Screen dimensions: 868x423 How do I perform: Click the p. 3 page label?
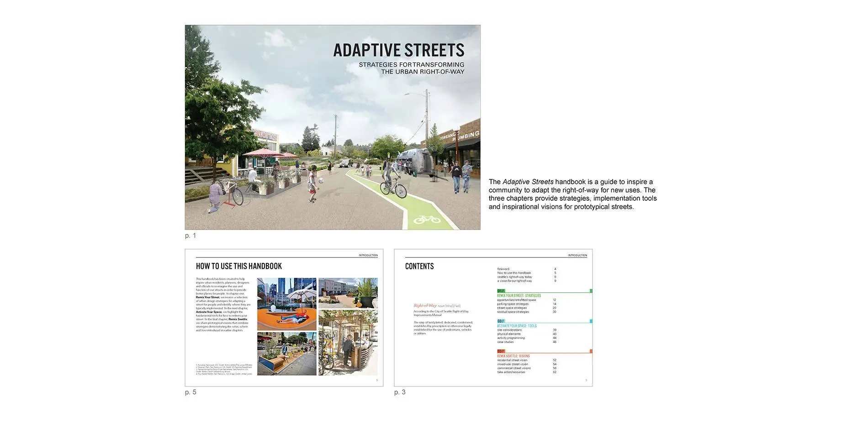(x=400, y=392)
